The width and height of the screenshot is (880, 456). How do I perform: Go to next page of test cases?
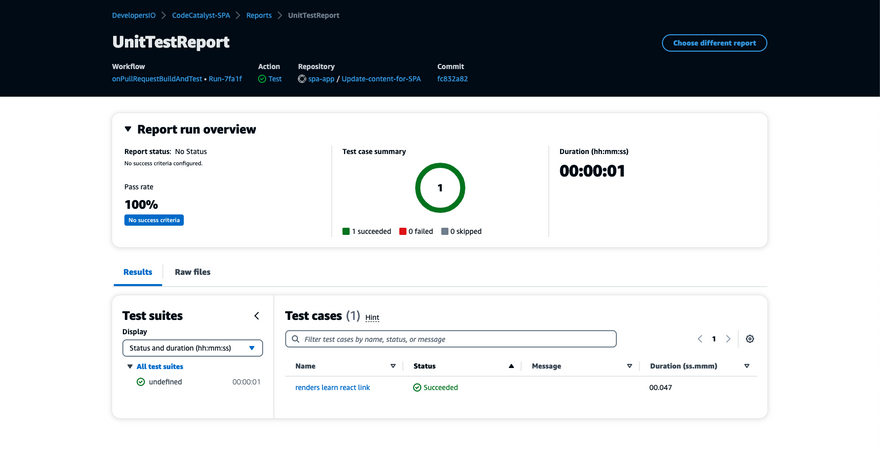click(x=728, y=339)
